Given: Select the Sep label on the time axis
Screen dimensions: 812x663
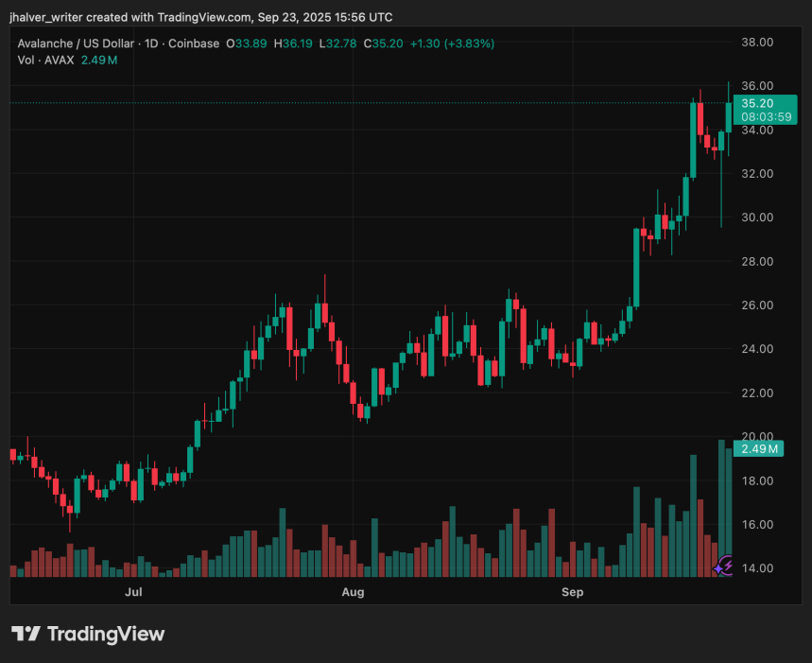Looking at the screenshot, I should tap(572, 592).
